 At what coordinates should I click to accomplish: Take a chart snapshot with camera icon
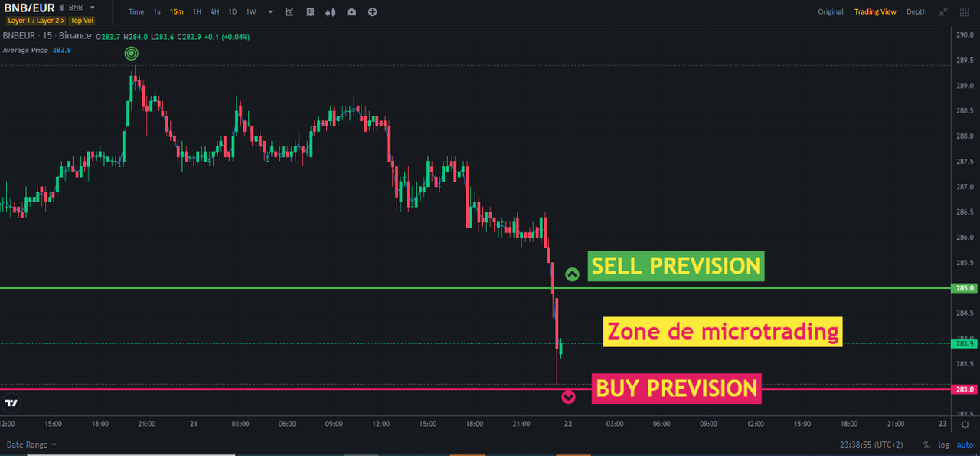351,11
